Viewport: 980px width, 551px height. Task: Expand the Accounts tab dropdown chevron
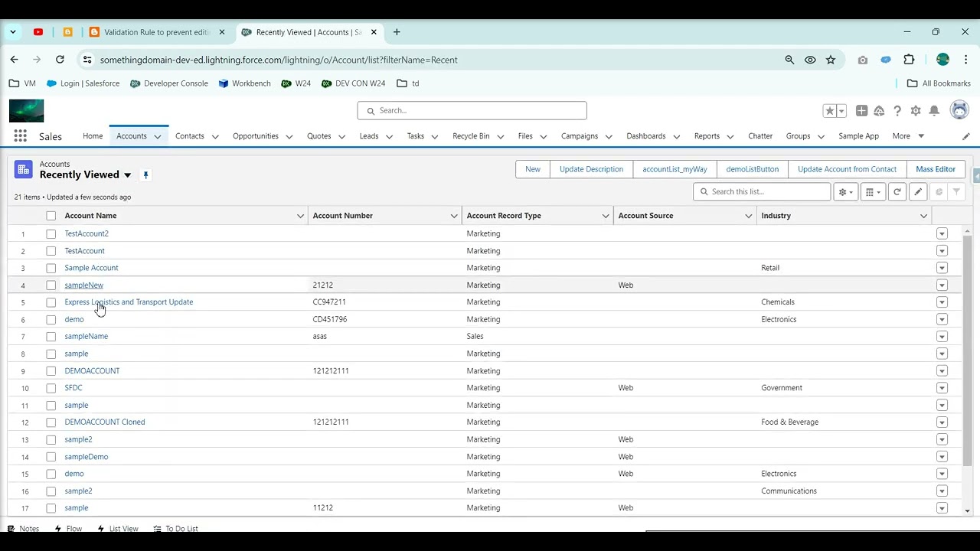coord(157,137)
